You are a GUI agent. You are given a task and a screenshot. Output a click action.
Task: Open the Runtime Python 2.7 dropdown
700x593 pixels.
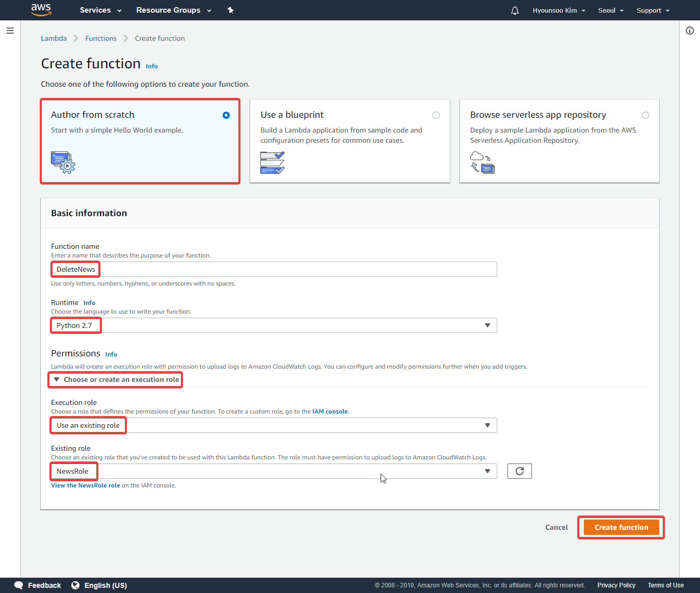point(274,325)
